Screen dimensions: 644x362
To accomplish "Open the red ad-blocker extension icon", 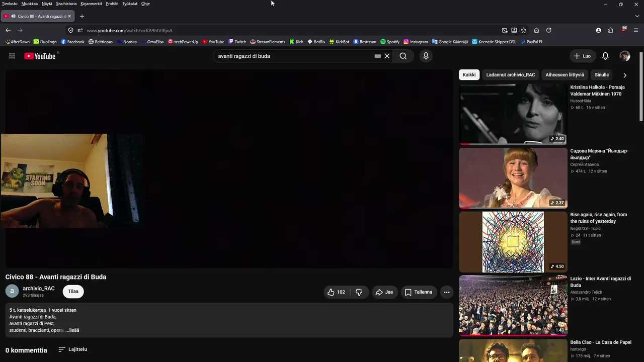I will coord(624,30).
